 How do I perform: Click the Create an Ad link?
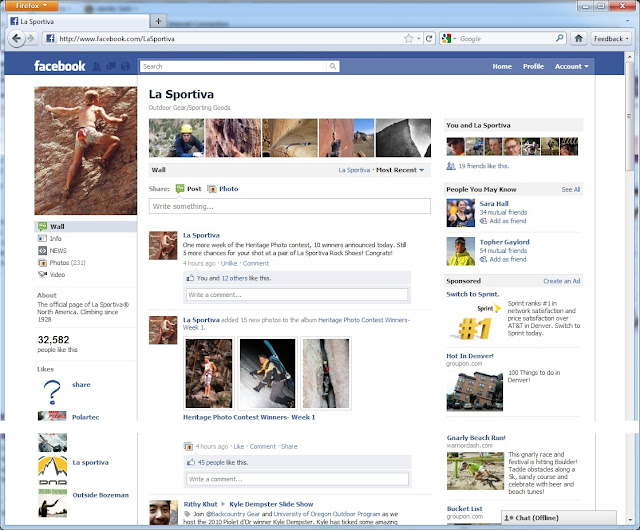click(x=562, y=281)
